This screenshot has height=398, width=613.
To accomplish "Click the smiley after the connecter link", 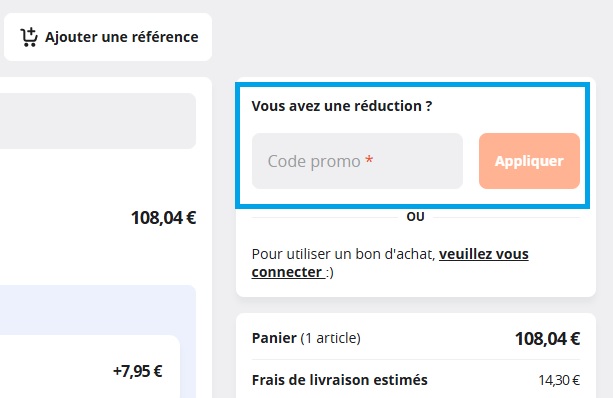I will pos(330,273).
